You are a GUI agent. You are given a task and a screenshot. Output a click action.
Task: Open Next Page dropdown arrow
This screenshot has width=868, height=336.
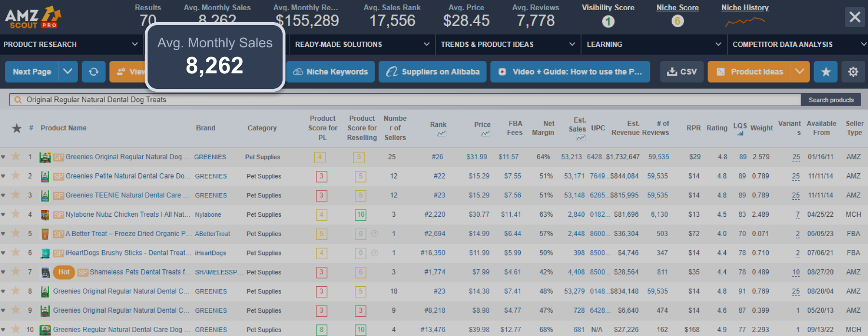[x=68, y=71]
